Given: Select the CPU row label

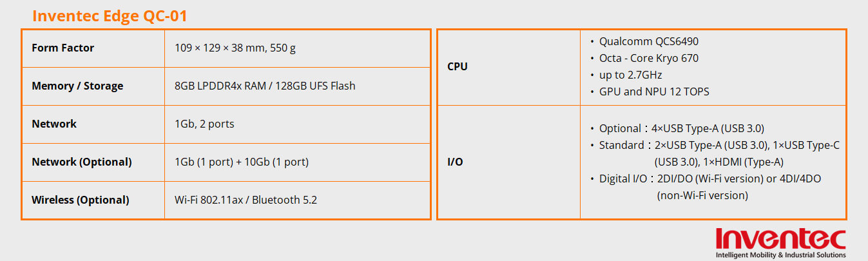Looking at the screenshot, I should 457,66.
